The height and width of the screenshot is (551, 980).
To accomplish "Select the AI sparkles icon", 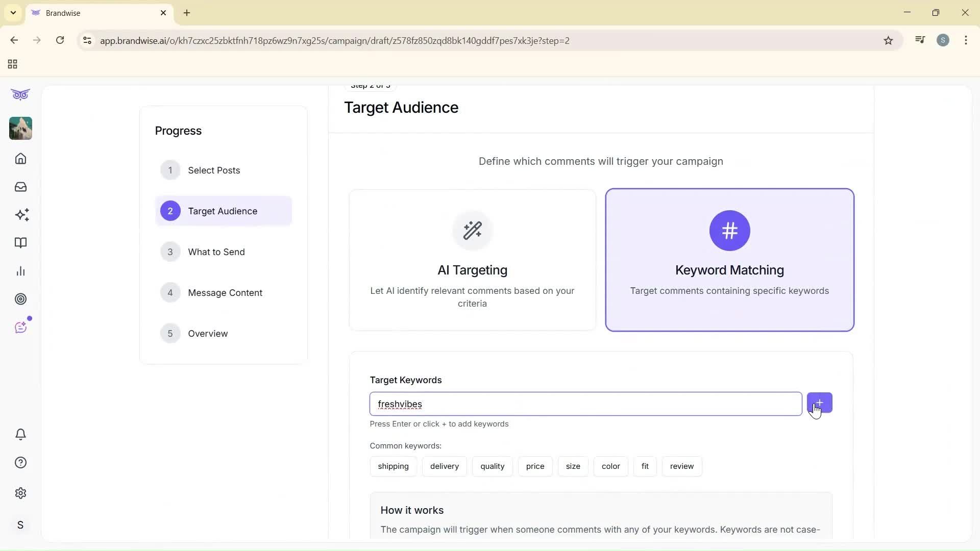I will (22, 215).
